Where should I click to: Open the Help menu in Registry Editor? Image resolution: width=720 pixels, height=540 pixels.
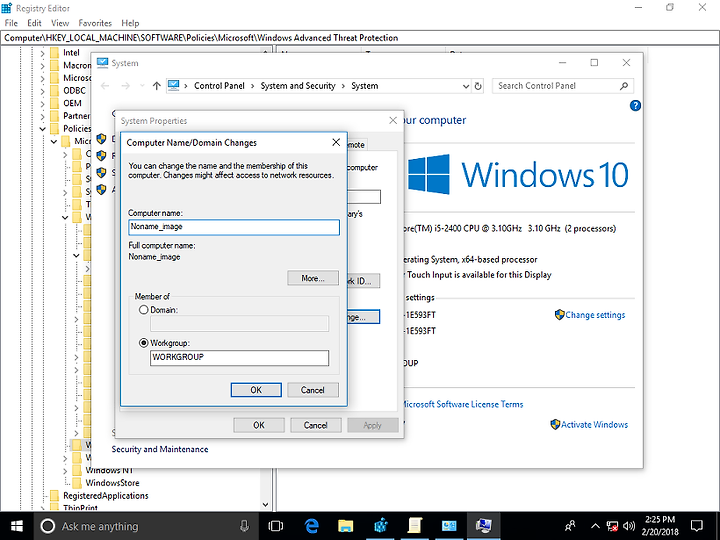(x=130, y=23)
